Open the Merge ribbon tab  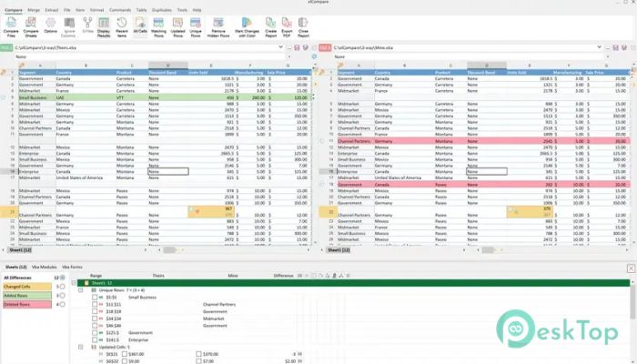click(34, 10)
